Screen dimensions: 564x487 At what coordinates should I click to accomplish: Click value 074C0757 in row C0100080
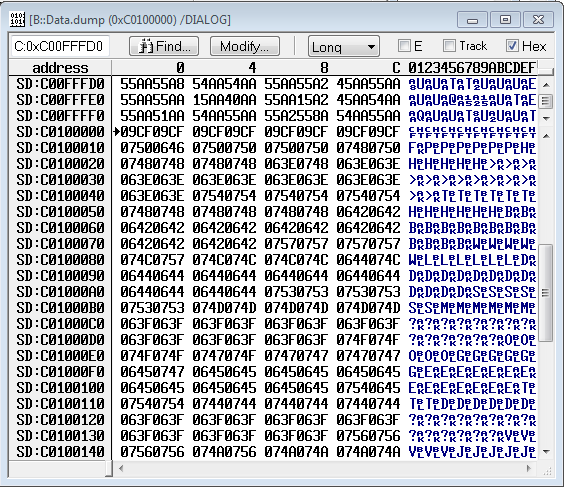[x=152, y=260]
